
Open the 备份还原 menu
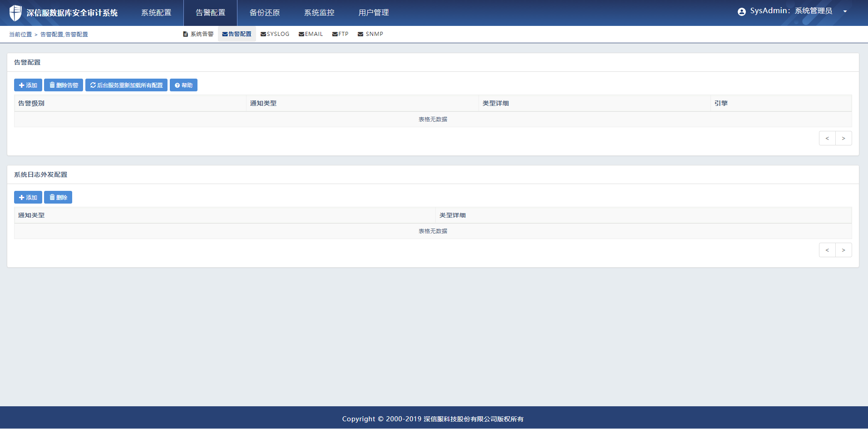(x=265, y=13)
